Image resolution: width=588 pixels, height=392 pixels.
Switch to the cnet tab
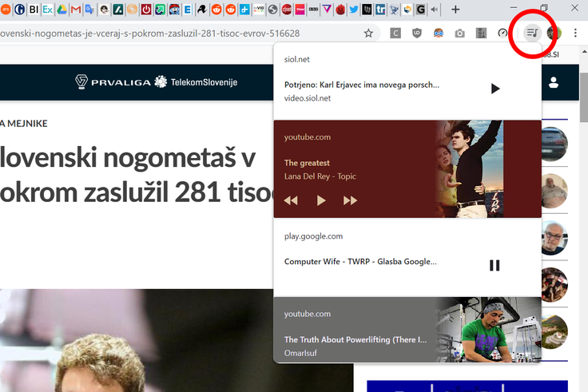coord(287,10)
